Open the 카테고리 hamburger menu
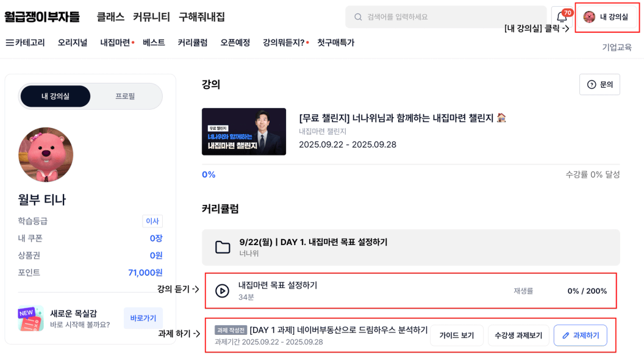This screenshot has width=644, height=358. (x=26, y=43)
